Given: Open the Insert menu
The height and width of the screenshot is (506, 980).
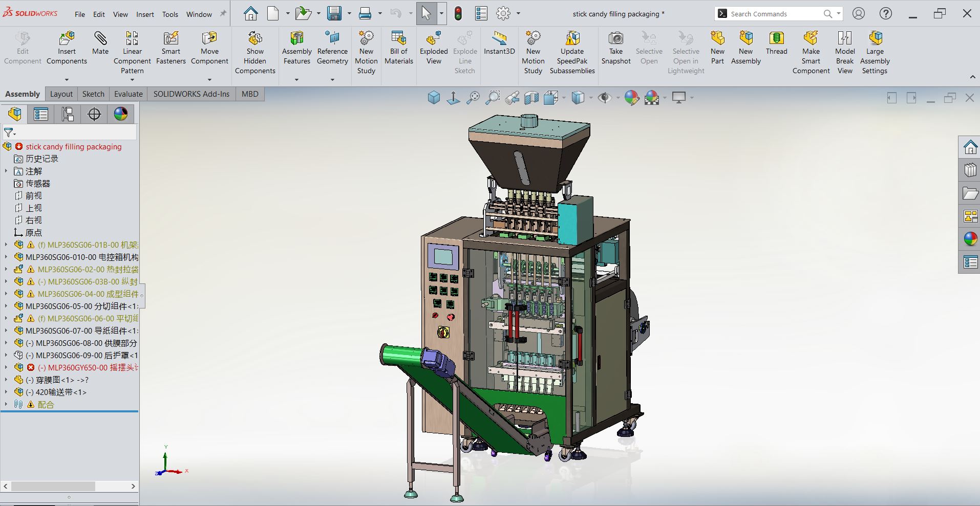Looking at the screenshot, I should click(x=145, y=14).
